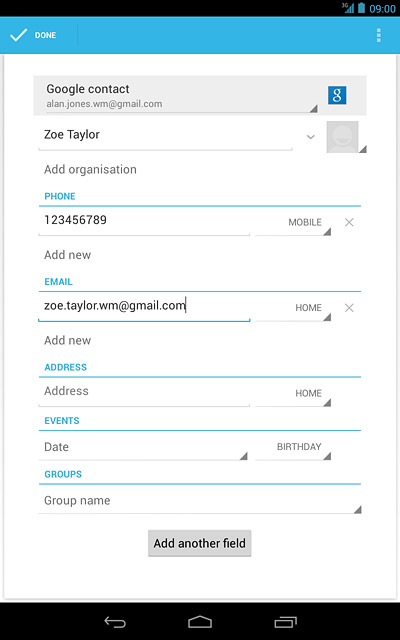
Task: Tap Add organisation
Action: click(x=90, y=169)
